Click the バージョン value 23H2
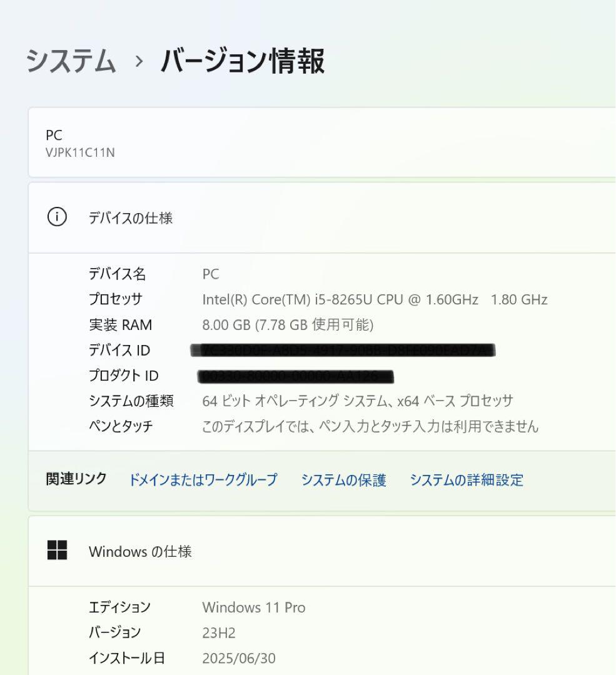Viewport: 616px width, 675px height. 219,632
